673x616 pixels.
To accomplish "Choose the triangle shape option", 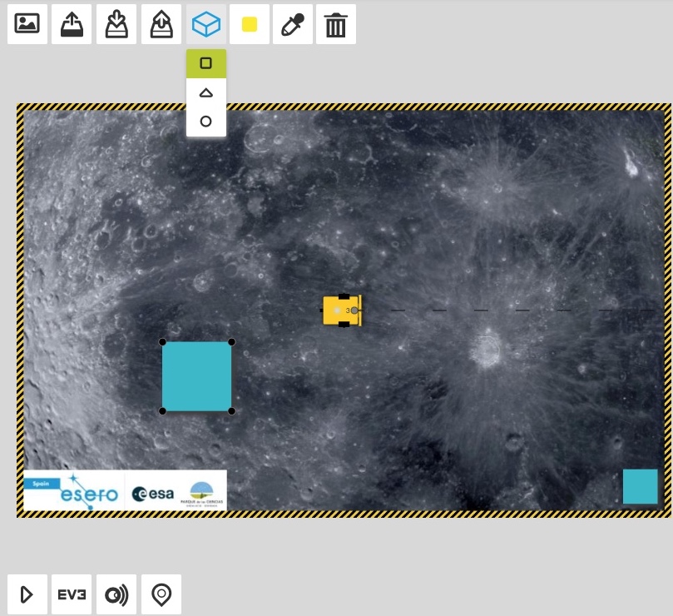I will point(206,92).
